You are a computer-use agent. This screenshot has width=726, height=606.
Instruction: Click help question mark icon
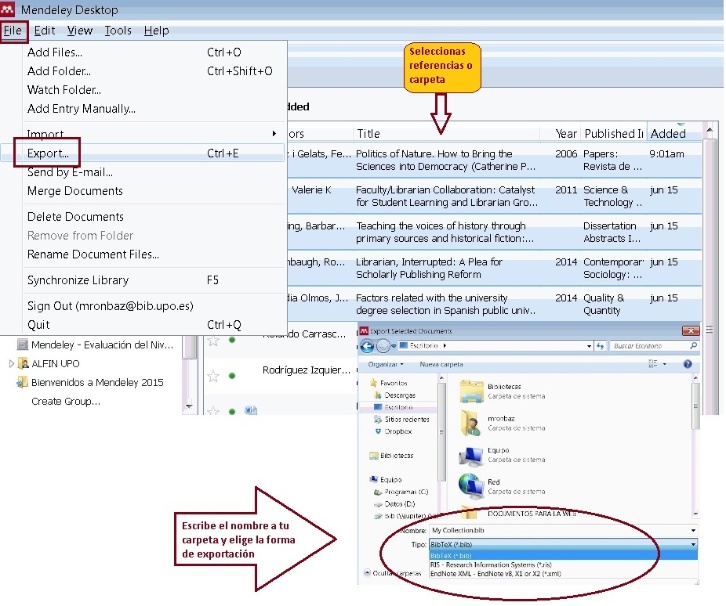pos(688,364)
